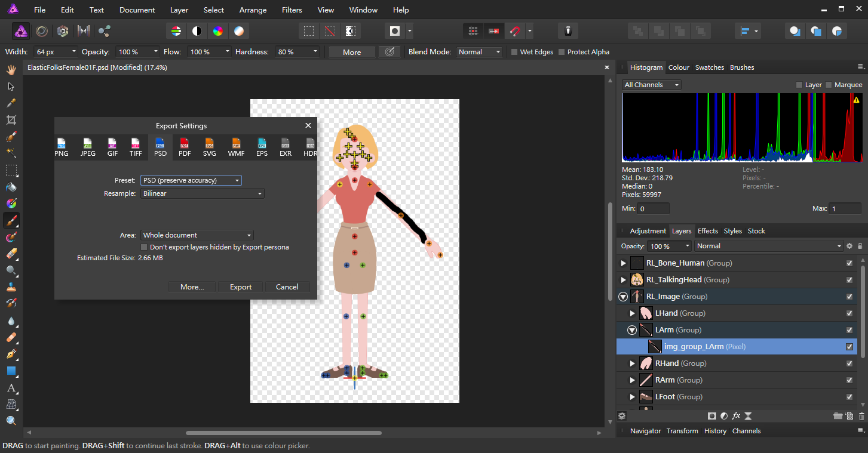Open the Filters menu
The width and height of the screenshot is (868, 453).
[x=292, y=10]
